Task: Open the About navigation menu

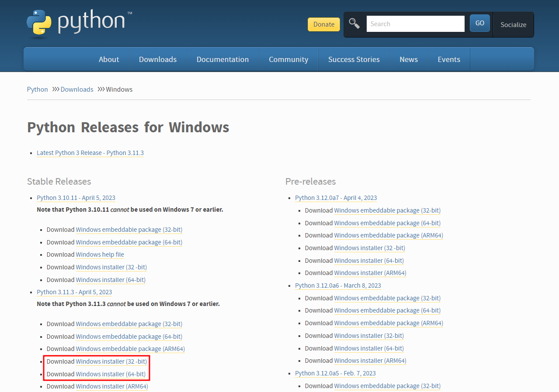Action: (x=109, y=59)
